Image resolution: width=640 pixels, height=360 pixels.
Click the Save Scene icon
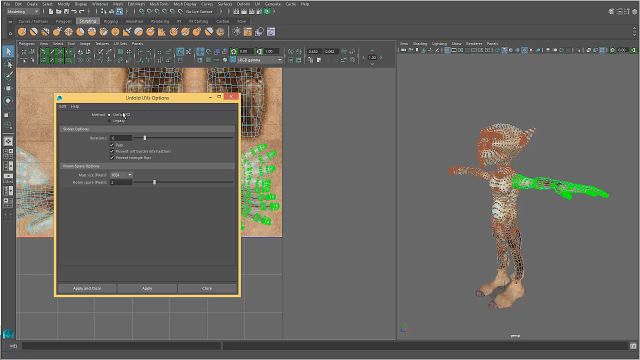[66, 11]
